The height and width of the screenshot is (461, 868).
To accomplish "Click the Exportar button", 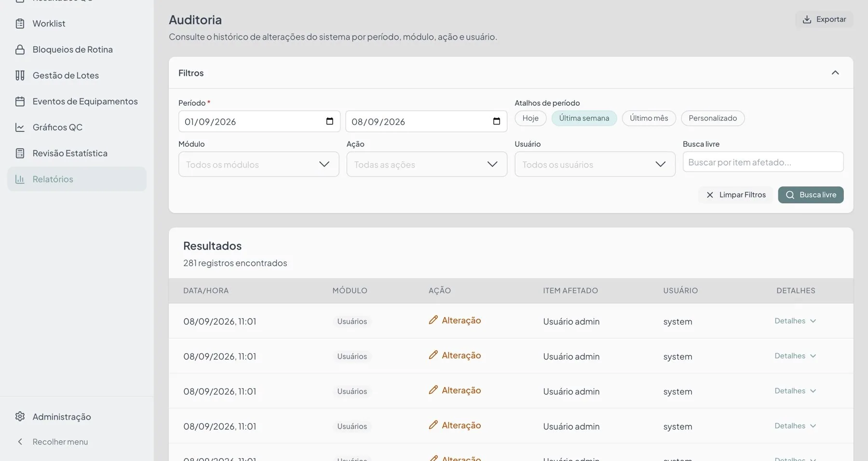I will [x=824, y=19].
